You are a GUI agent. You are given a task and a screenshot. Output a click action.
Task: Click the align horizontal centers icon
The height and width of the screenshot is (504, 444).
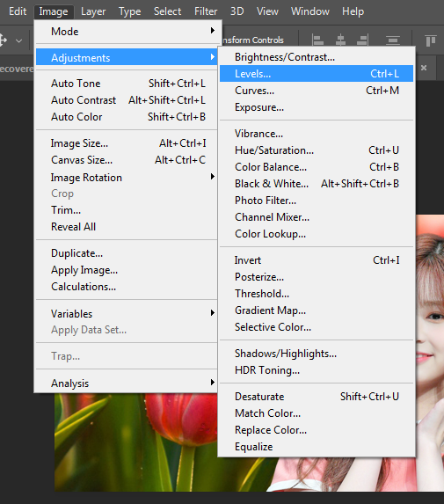[x=340, y=40]
